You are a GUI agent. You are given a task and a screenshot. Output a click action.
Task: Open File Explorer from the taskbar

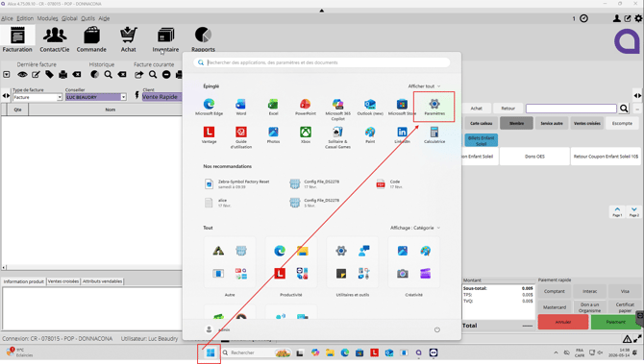pos(330,352)
